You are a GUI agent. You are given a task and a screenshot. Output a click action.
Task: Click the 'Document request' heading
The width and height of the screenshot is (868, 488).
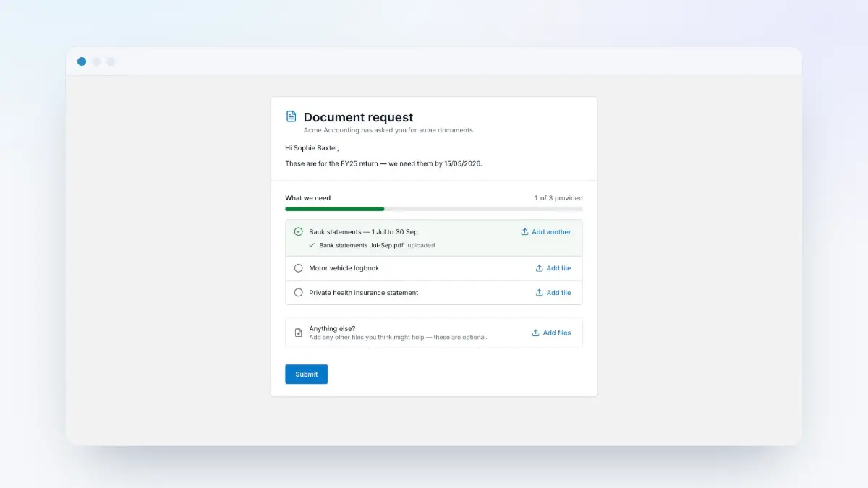coord(358,117)
